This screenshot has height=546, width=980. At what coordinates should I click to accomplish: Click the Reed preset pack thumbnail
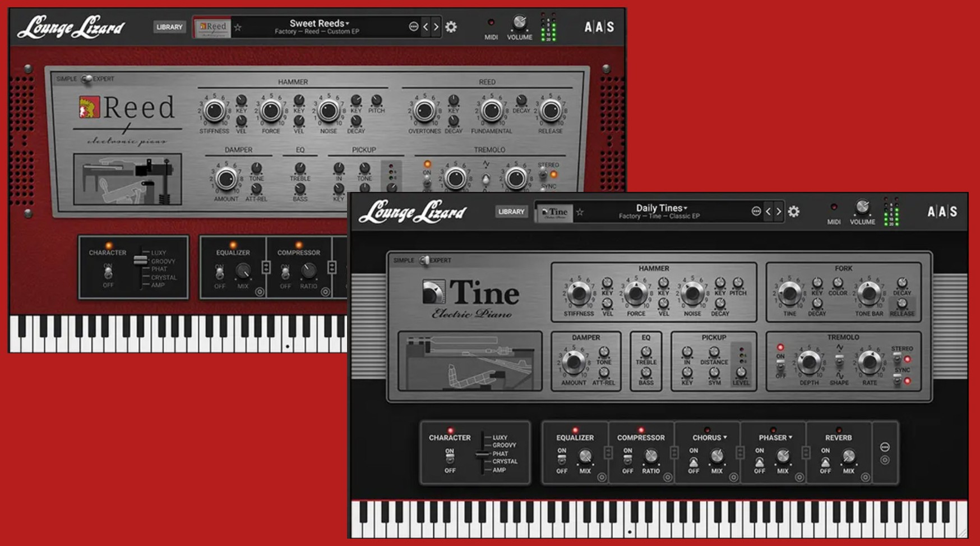click(212, 27)
